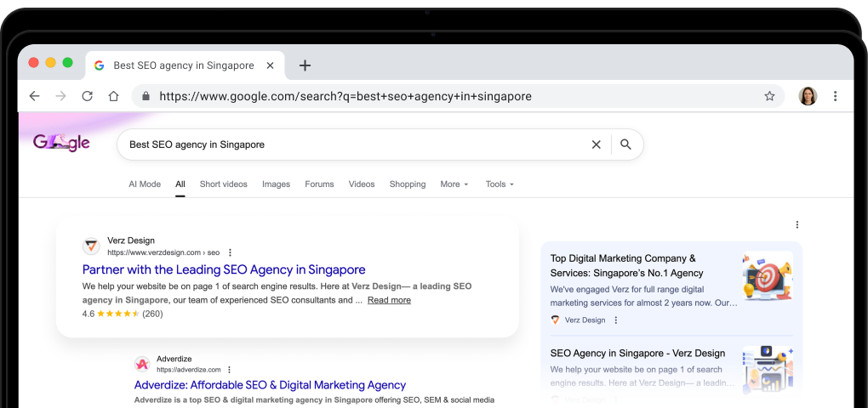Open options next to the verzdesign.com URL
Screen dimensions: 868x408
coord(230,252)
